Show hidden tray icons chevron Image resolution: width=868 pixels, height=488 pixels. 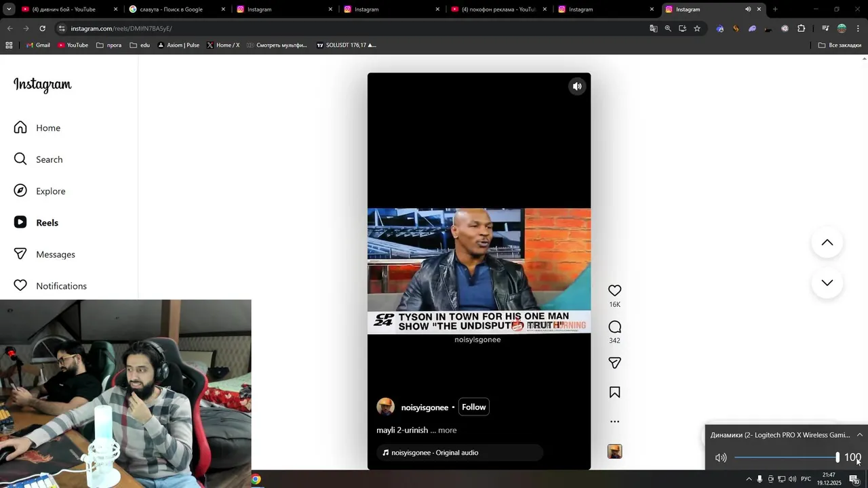tap(749, 479)
